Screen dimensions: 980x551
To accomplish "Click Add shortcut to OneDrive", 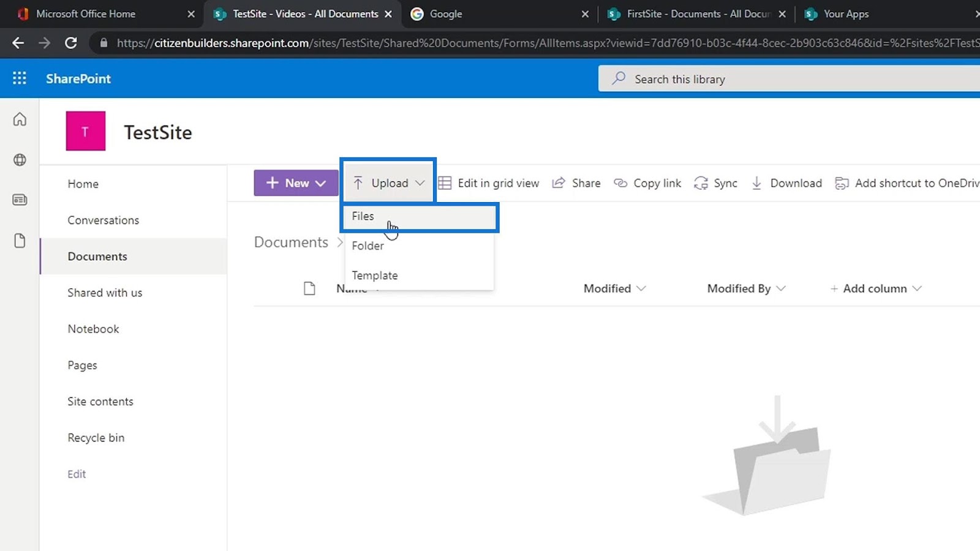I will coord(907,183).
